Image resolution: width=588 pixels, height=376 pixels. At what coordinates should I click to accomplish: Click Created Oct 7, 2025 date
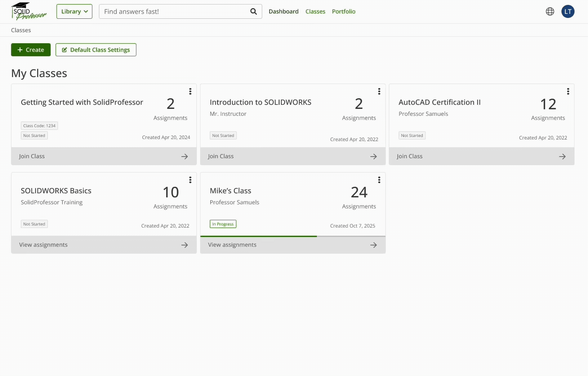coord(352,226)
